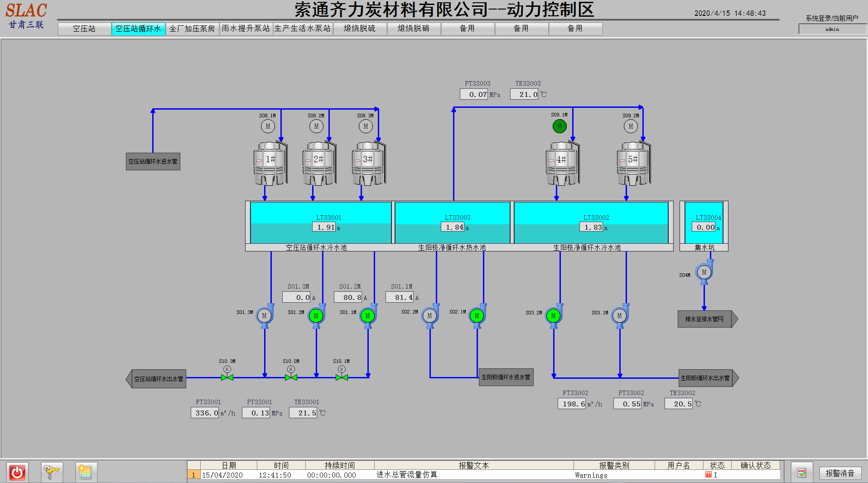868x483 pixels.
Task: Select the running S09.1M fan motor
Action: pyautogui.click(x=559, y=126)
